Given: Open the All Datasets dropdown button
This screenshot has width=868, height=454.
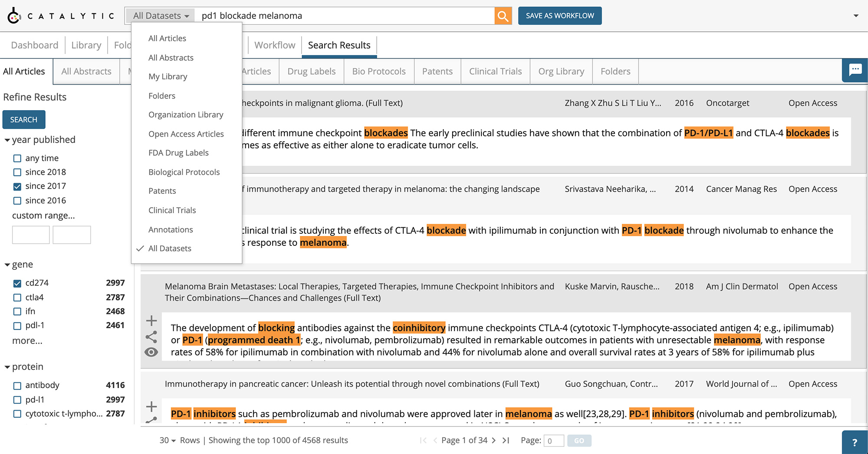Looking at the screenshot, I should [x=161, y=16].
